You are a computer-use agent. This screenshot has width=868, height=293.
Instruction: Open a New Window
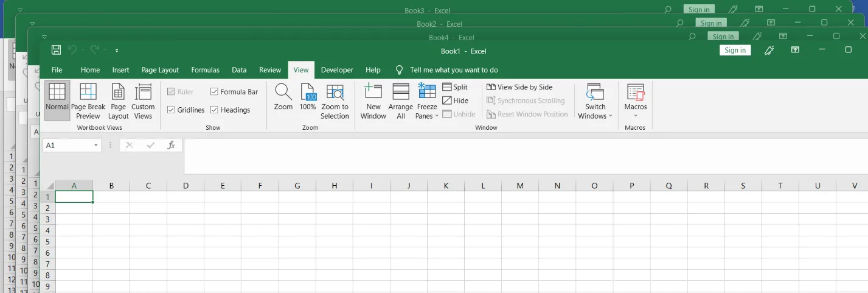(373, 101)
